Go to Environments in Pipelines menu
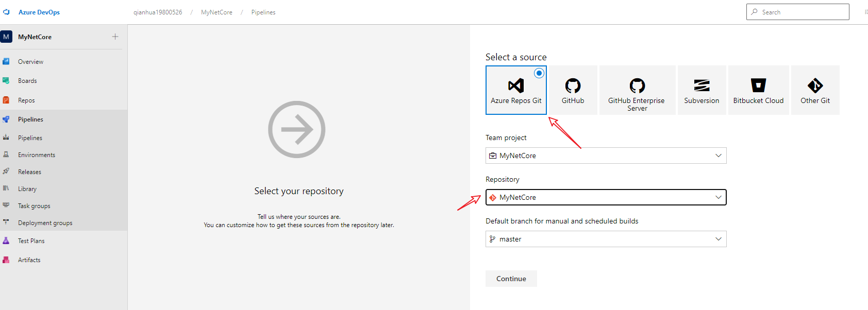The width and height of the screenshot is (868, 310). click(36, 155)
